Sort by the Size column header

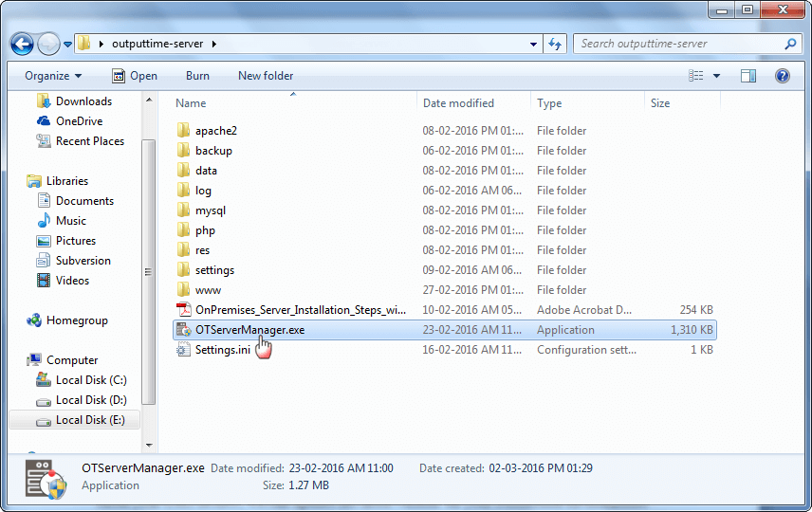click(660, 103)
